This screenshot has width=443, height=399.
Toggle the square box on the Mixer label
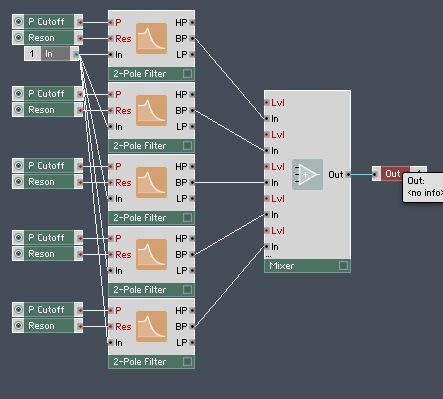click(343, 266)
